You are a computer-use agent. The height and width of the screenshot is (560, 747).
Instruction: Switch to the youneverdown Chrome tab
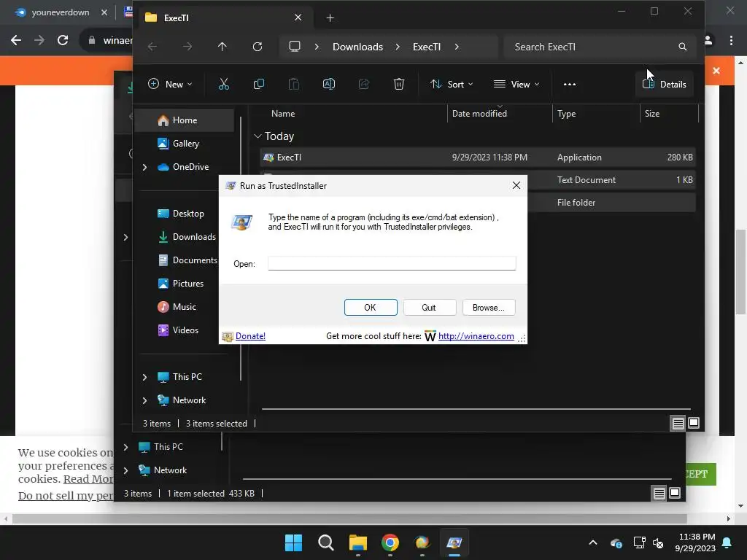pyautogui.click(x=60, y=12)
